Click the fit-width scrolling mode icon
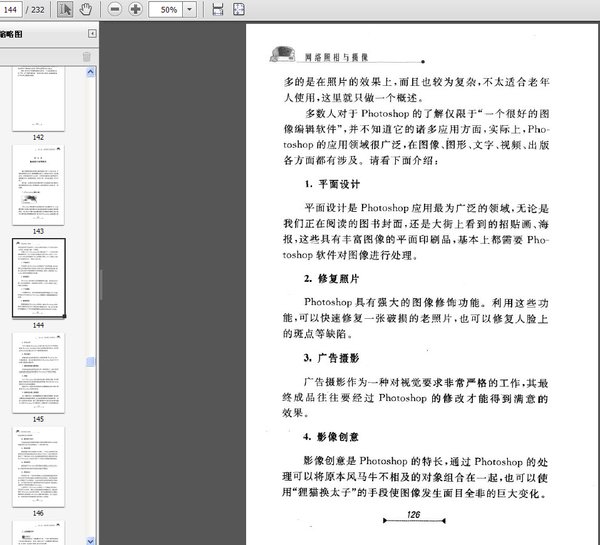The height and width of the screenshot is (545, 600). click(x=218, y=9)
